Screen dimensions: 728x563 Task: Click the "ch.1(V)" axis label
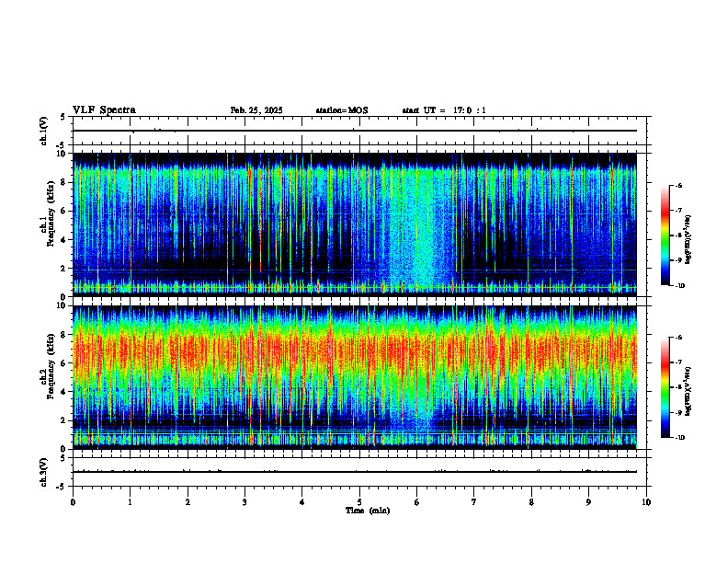[x=44, y=131]
